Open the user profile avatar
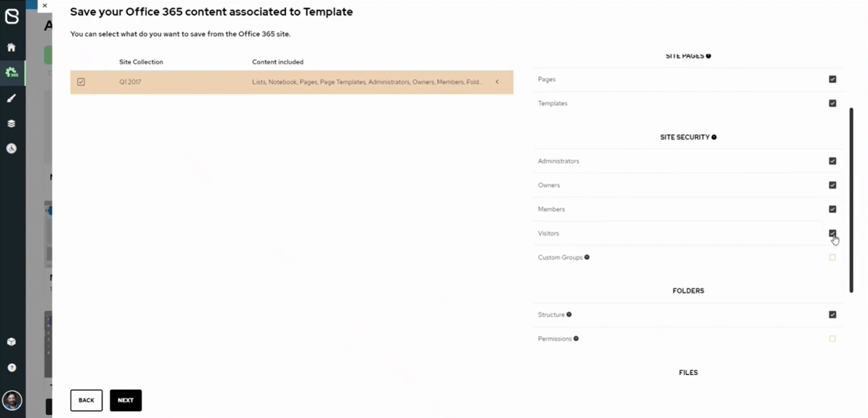Screen dimensions: 868x418 [x=12, y=400]
